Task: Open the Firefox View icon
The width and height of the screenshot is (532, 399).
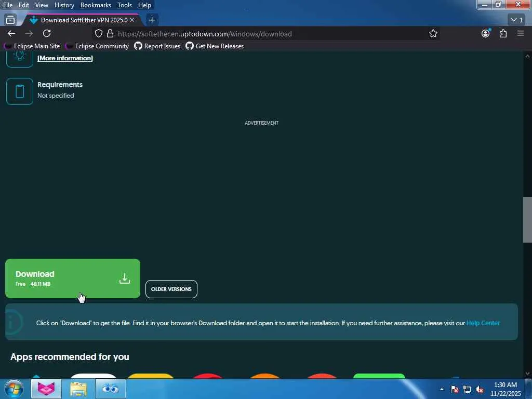Action: click(x=10, y=20)
